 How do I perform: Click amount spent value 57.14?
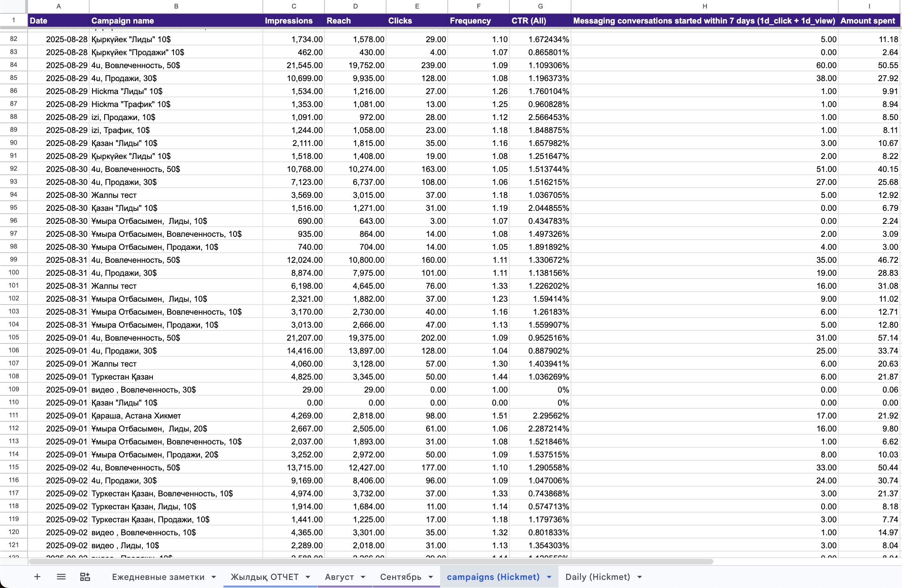pos(869,338)
